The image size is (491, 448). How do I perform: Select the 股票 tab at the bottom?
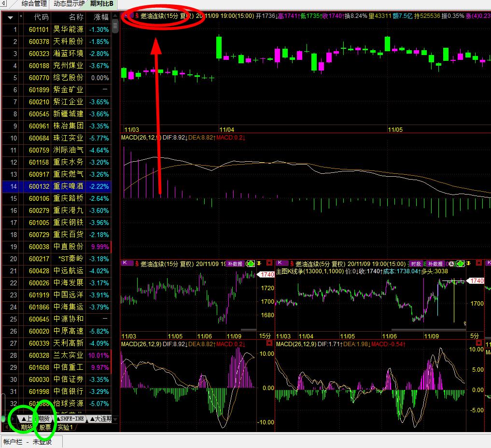[45, 427]
